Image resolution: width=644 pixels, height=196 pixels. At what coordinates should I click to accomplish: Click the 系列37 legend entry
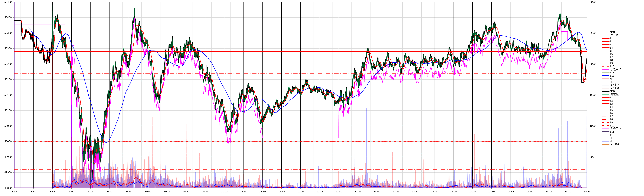(614, 85)
